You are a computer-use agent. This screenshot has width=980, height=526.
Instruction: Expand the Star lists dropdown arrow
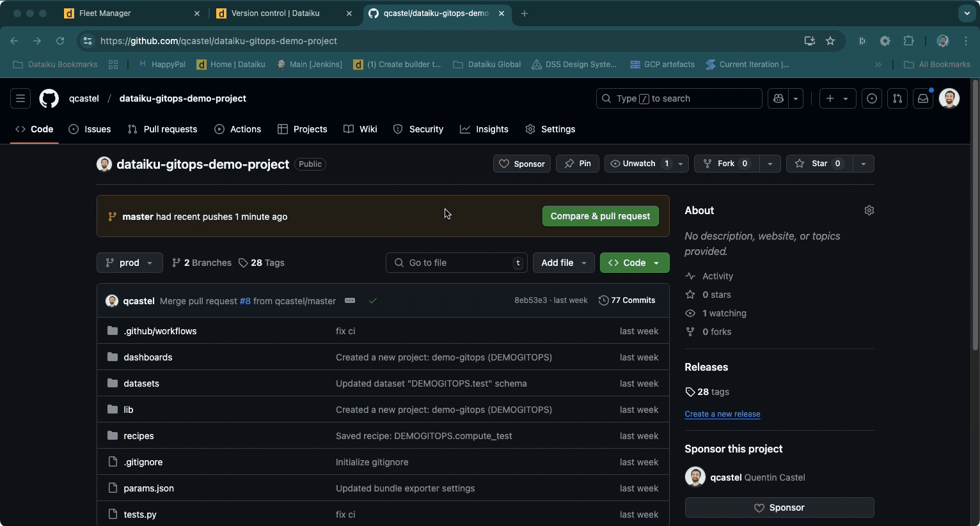coord(863,164)
